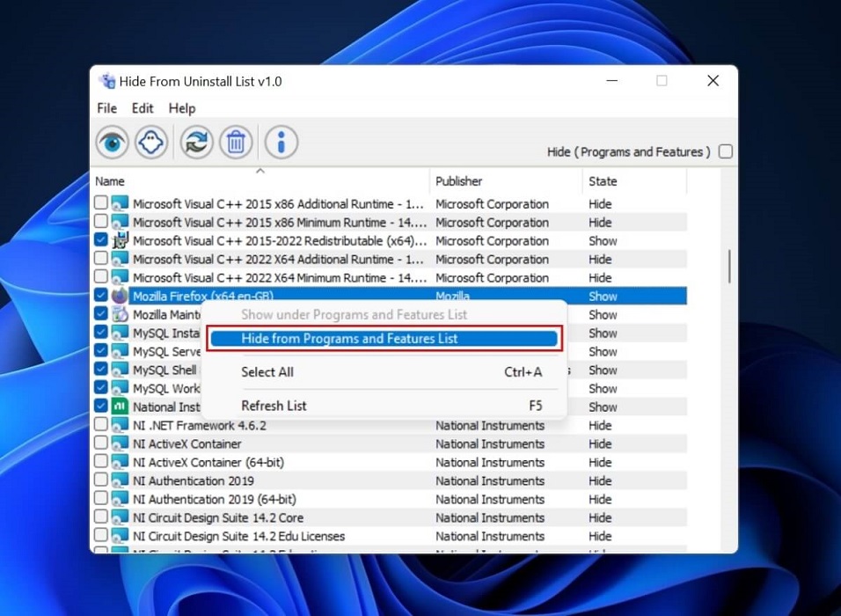Check the NI Authentication 2019 entry
Viewport: 841px width, 616px height.
pyautogui.click(x=100, y=480)
